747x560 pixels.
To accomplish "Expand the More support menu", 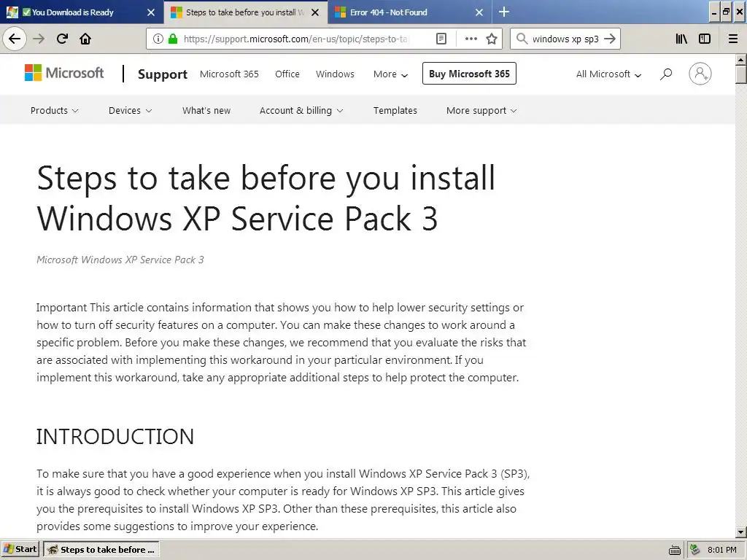I will pos(481,111).
